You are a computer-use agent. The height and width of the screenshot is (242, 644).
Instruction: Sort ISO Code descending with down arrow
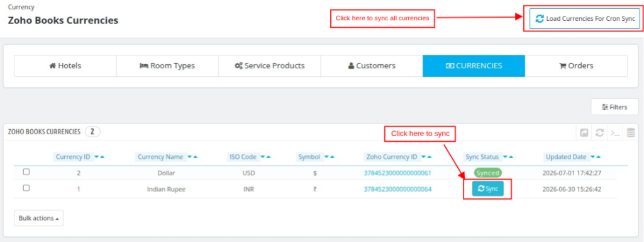[x=262, y=157]
